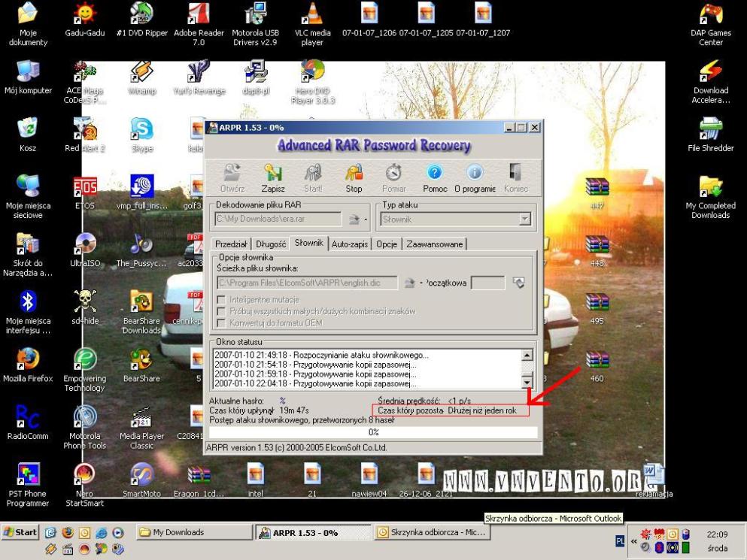The image size is (747, 560).
Task: Click the dictionary file path field
Action: [x=307, y=283]
